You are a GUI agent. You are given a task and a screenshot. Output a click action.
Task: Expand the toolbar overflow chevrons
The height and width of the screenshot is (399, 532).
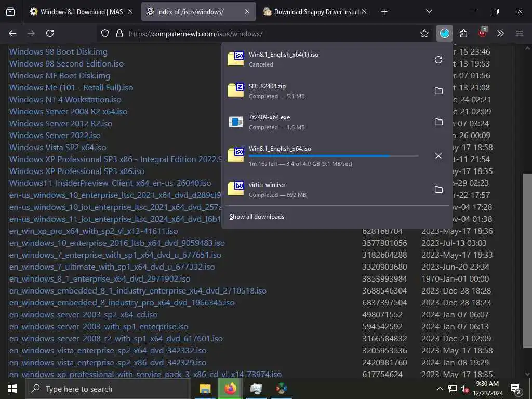(x=500, y=33)
